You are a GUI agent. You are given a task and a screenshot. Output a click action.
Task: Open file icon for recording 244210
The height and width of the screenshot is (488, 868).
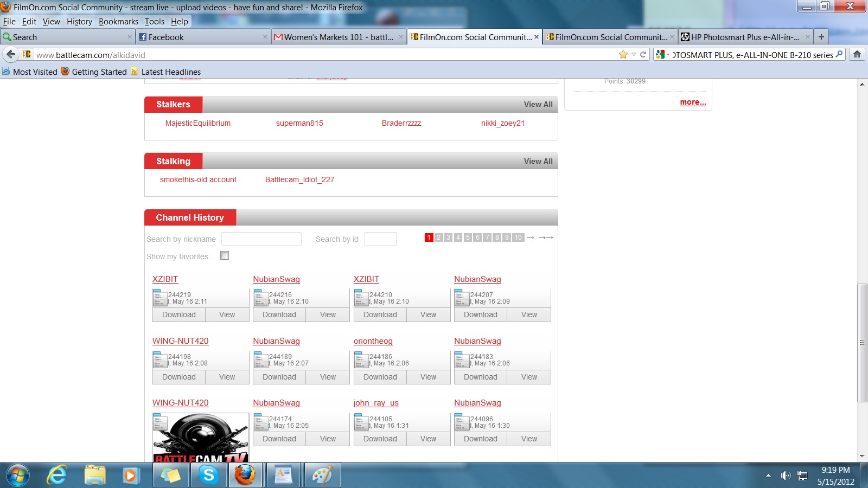tap(361, 298)
